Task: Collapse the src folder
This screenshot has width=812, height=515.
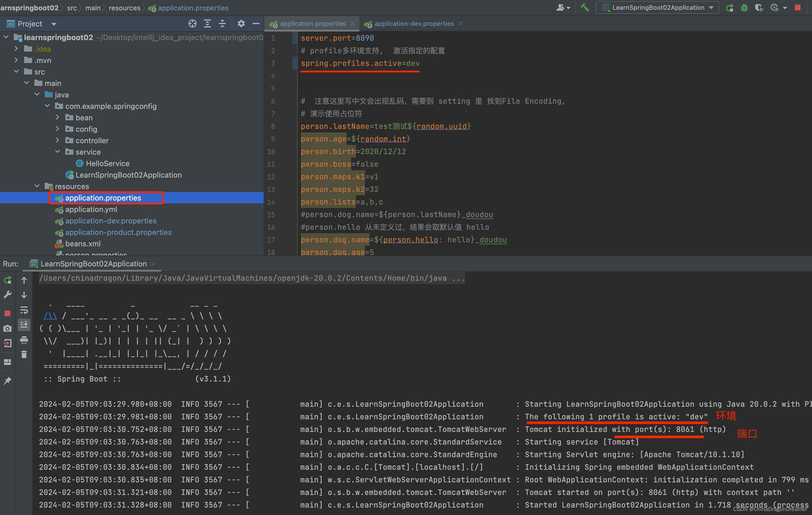Action: point(16,71)
